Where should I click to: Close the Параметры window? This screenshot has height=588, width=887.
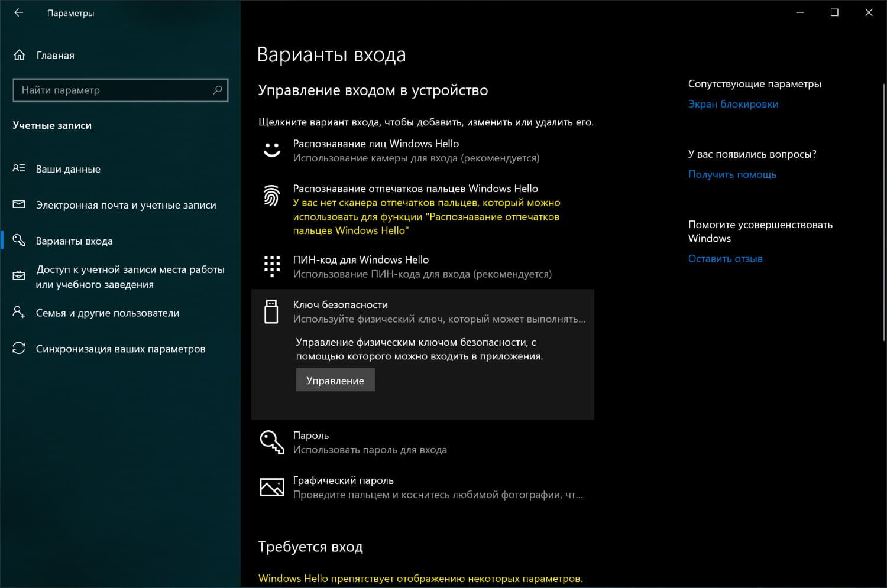(x=869, y=12)
